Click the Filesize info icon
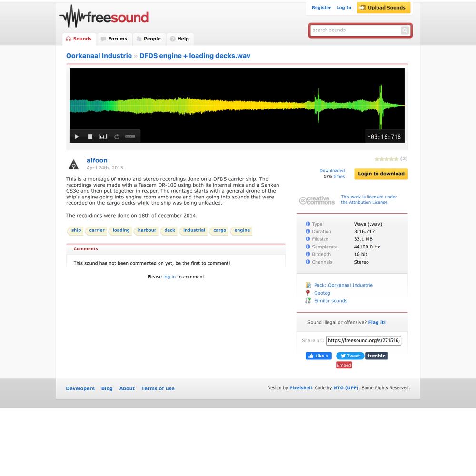Viewport: 476px width, 476px height. 308,239
